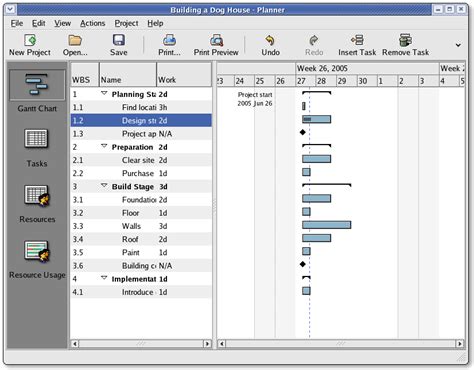Image resolution: width=474 pixels, height=370 pixels.
Task: Open the Resources view in sidebar
Action: pyautogui.click(x=37, y=204)
